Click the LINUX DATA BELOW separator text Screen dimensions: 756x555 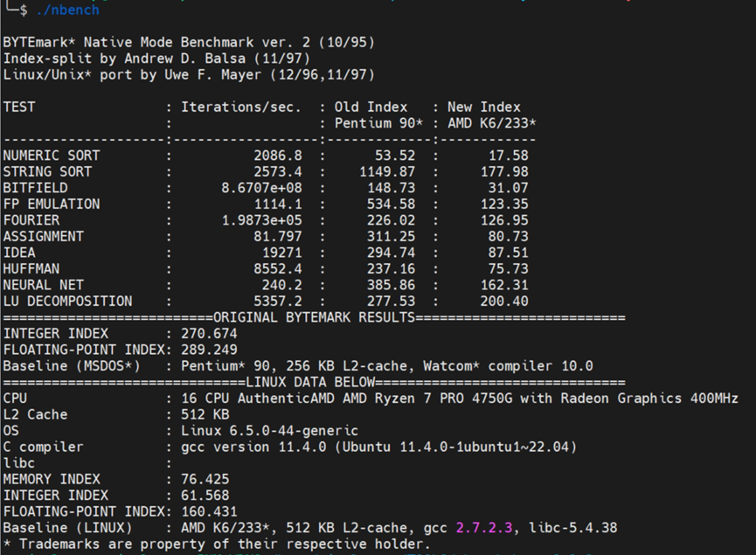310,382
